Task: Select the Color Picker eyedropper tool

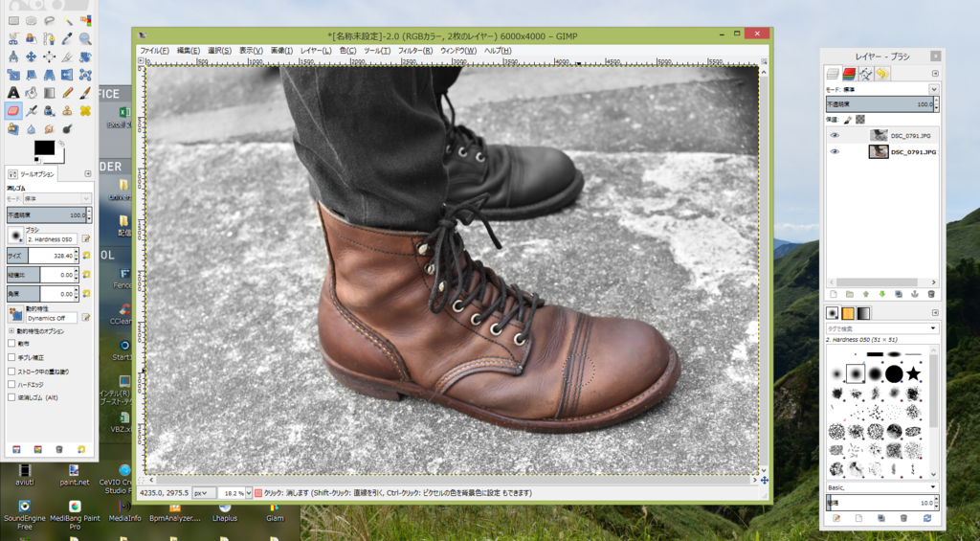Action: 68,38
